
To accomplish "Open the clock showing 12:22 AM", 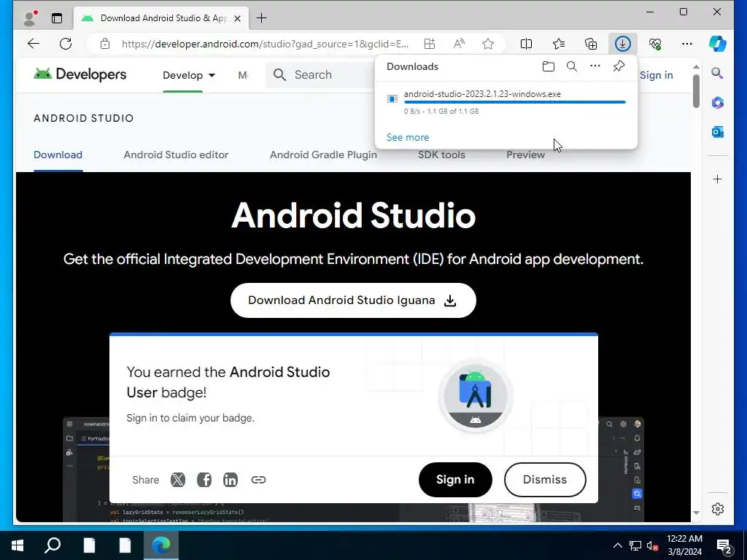I will point(684,545).
